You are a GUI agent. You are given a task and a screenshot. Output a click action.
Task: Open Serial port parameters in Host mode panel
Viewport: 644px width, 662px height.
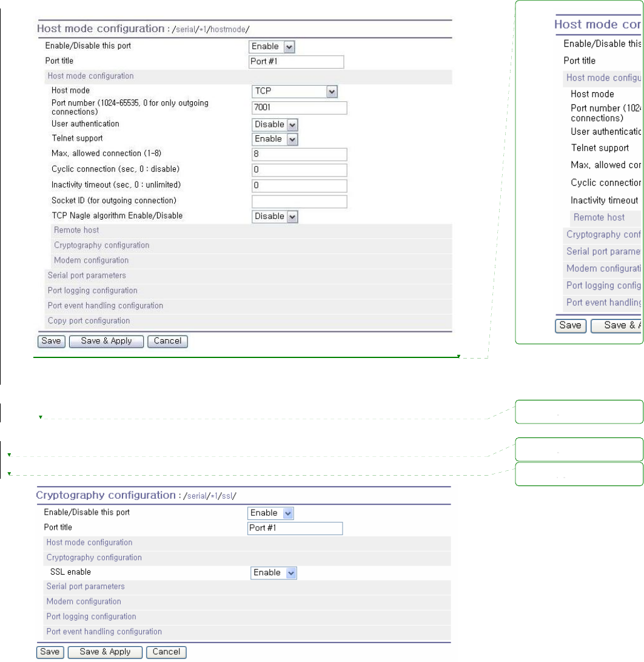point(87,275)
